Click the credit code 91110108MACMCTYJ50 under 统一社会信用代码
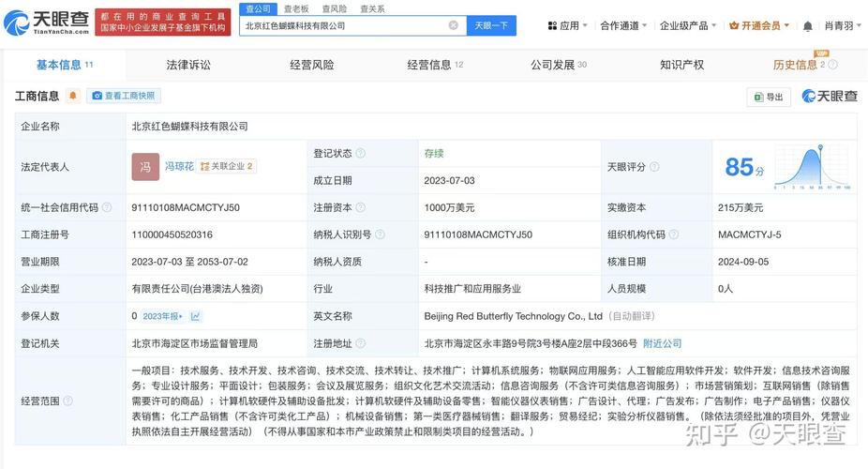Image resolution: width=868 pixels, height=469 pixels. click(x=186, y=207)
